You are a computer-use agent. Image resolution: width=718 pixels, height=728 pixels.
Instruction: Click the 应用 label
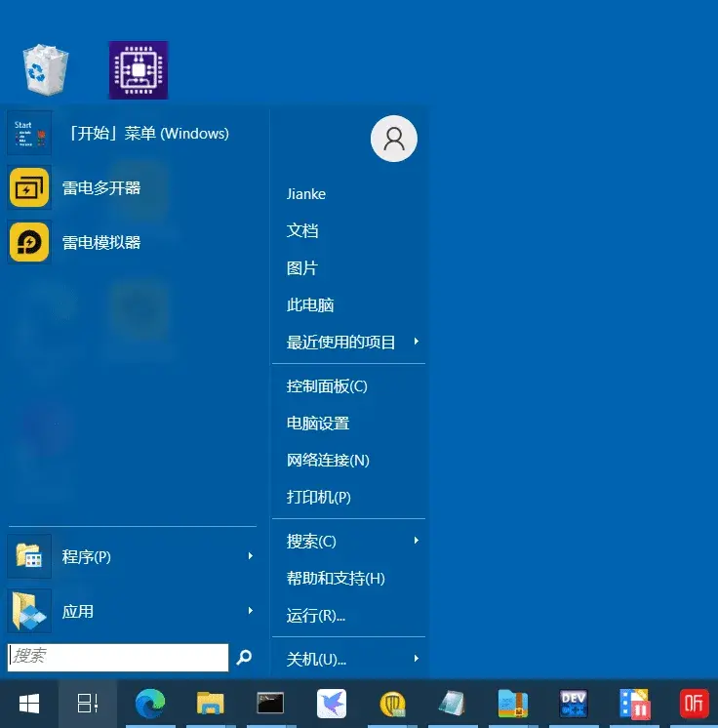(x=77, y=612)
